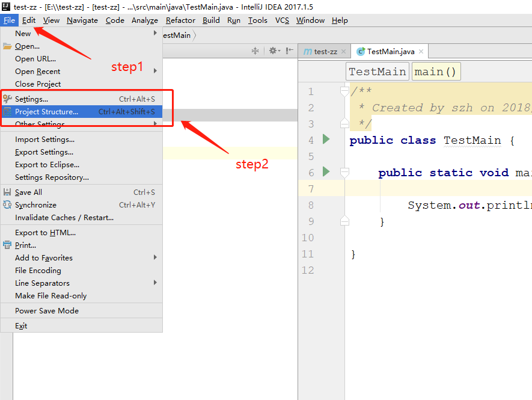Click Scroll from Source toolbar icon

(x=255, y=51)
